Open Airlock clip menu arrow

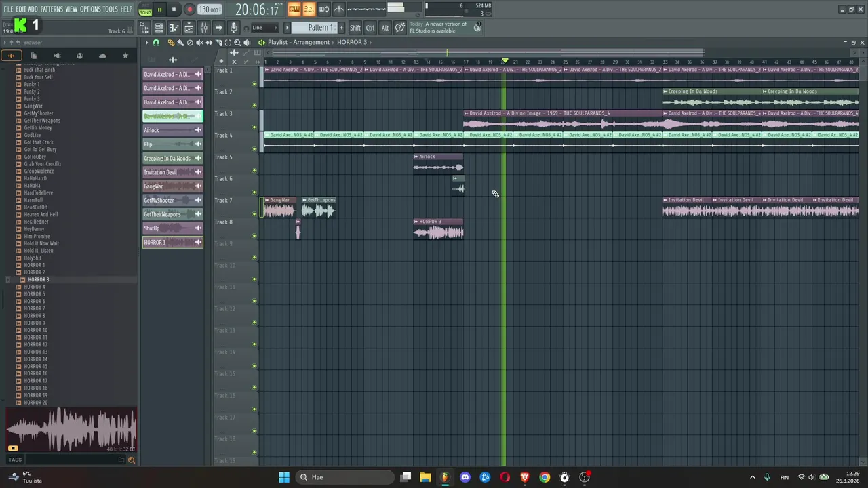[416, 157]
